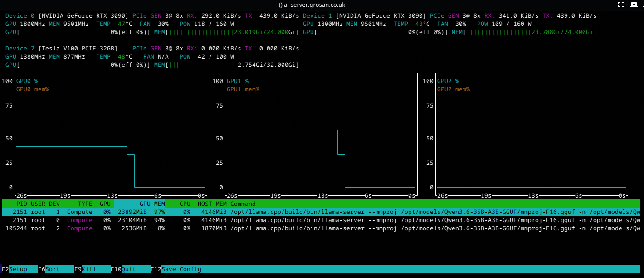Click the GPU2 % legend label
Viewport: 644px width, 278px height.
tap(448, 81)
